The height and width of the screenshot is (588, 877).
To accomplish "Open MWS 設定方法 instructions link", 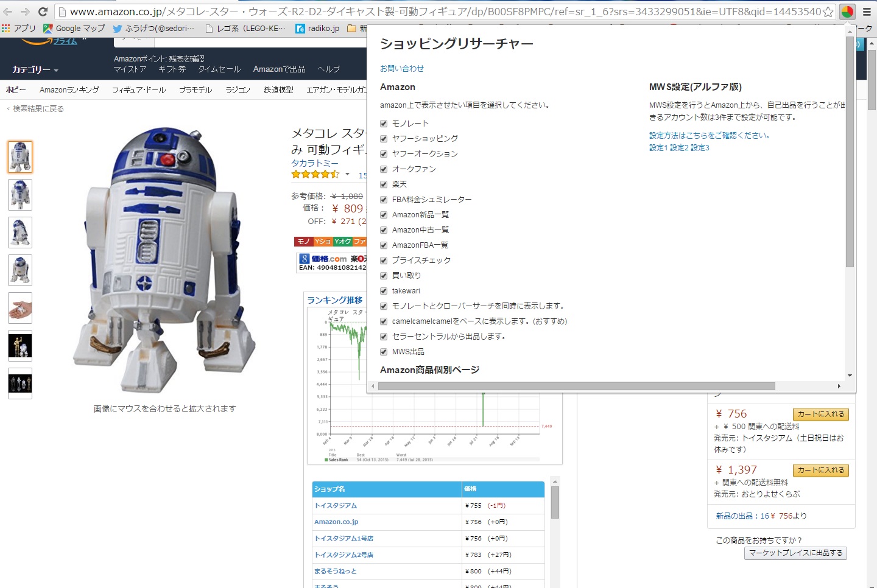I will pyautogui.click(x=709, y=135).
